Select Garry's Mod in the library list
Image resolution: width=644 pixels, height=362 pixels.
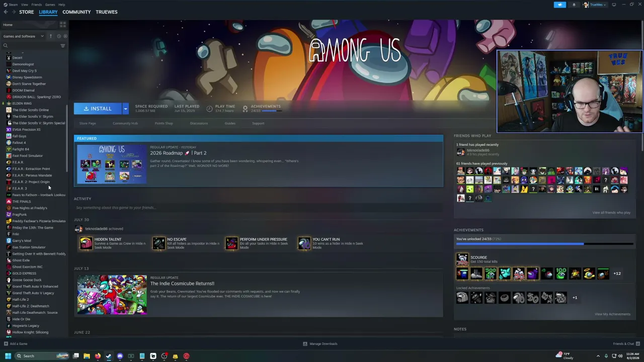click(x=22, y=241)
